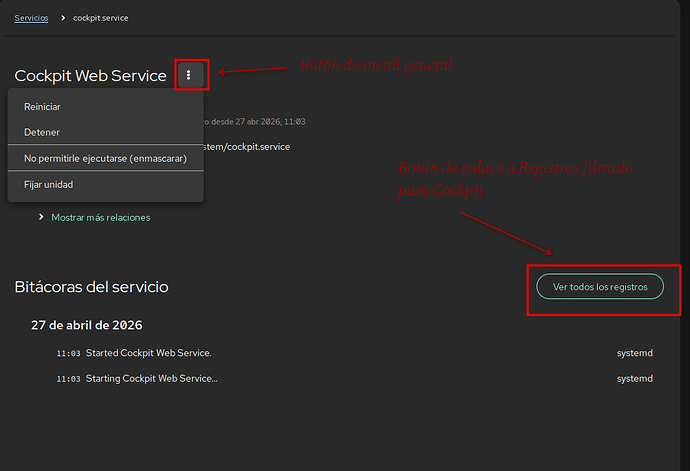This screenshot has height=471, width=690.
Task: Click the Cockpit Web Service title
Action: point(91,76)
